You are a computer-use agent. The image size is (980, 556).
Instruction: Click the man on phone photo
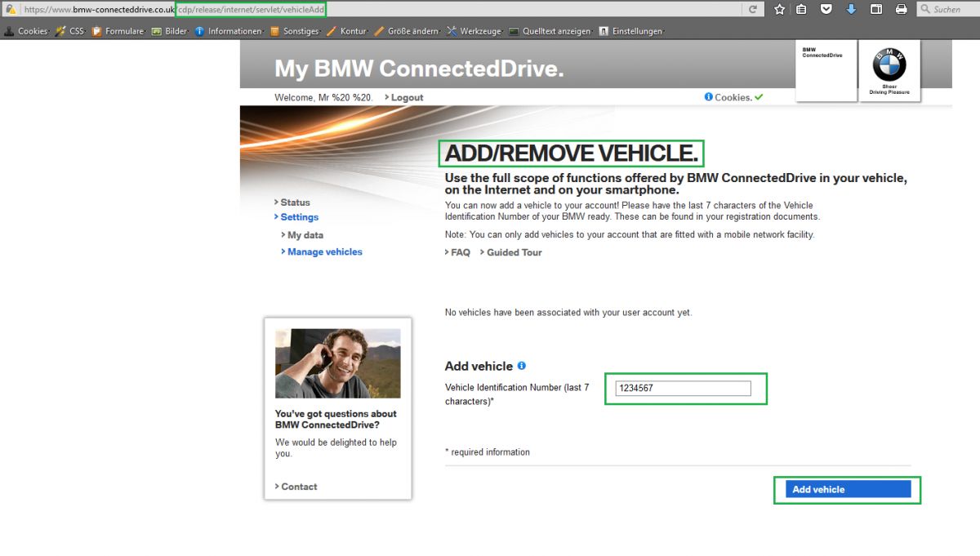pyautogui.click(x=338, y=363)
